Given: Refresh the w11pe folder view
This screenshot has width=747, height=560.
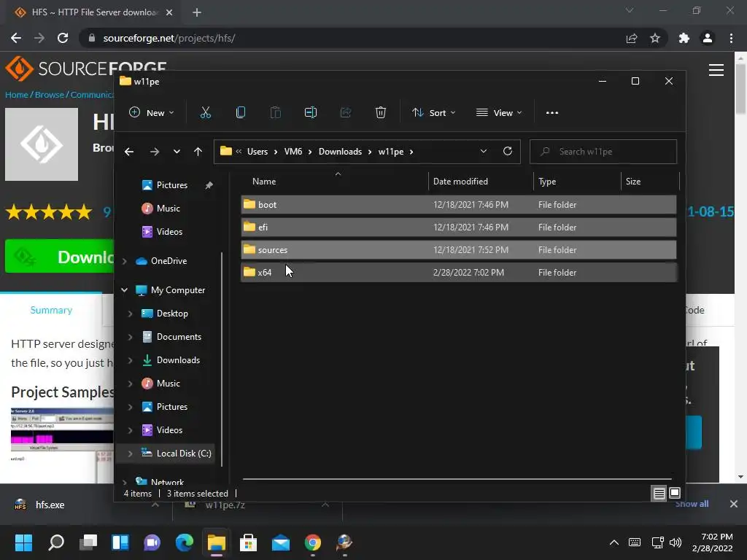Looking at the screenshot, I should (x=508, y=151).
